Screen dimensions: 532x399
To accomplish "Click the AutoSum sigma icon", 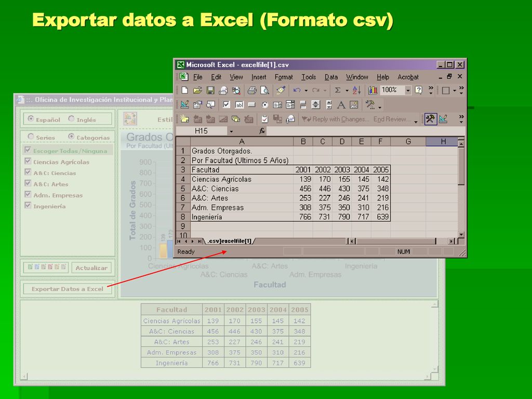I will pyautogui.click(x=338, y=90).
